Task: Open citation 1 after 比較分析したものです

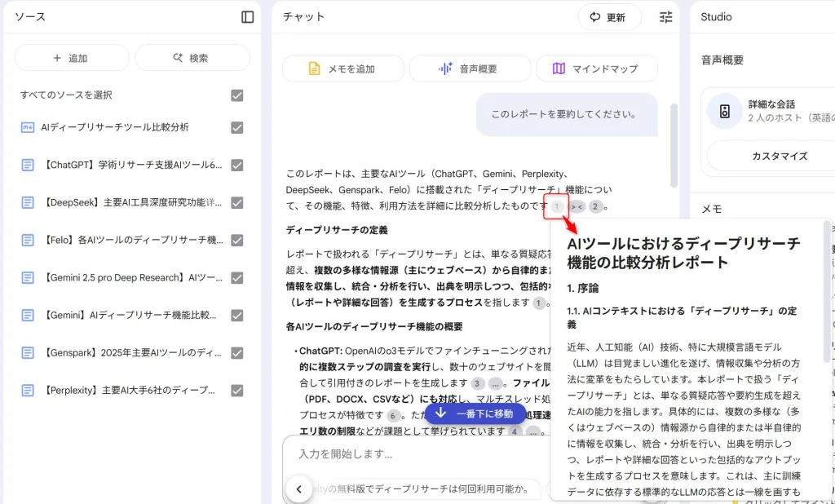Action: (556, 206)
